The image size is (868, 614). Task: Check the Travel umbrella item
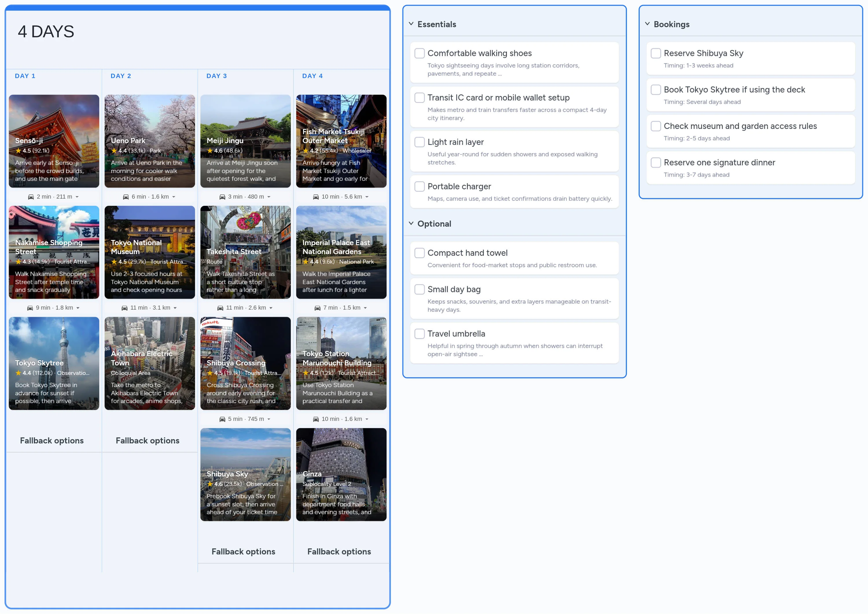point(419,334)
